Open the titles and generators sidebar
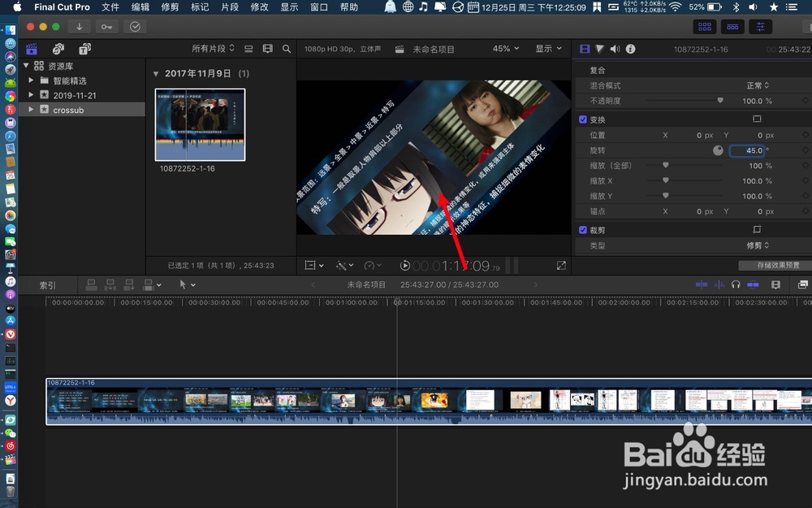Viewport: 812px width, 508px height. [x=85, y=49]
